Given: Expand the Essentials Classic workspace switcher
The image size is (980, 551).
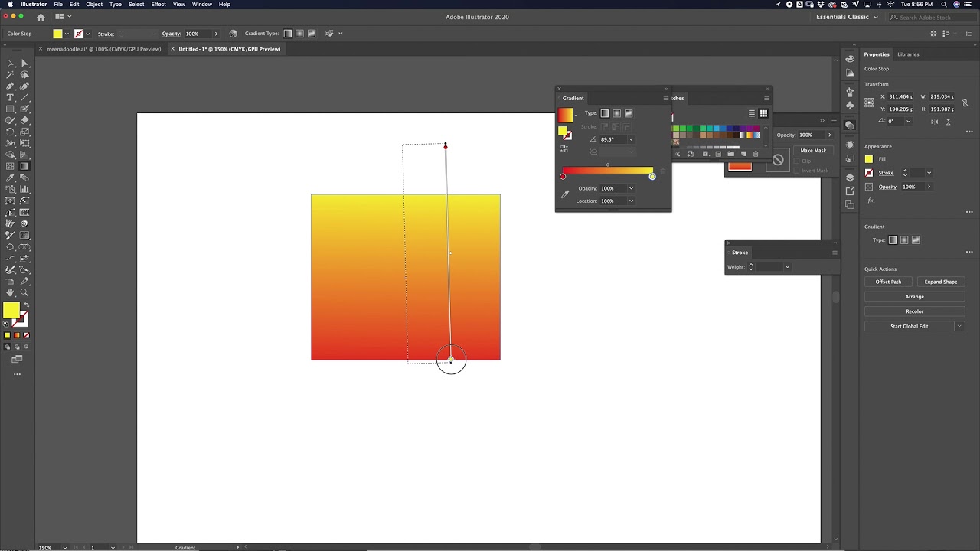Looking at the screenshot, I should click(847, 17).
